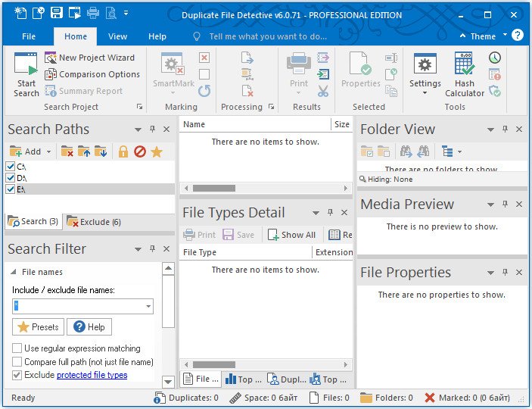Open Folder View panel menu arrow
The image size is (532, 409).
(490, 130)
